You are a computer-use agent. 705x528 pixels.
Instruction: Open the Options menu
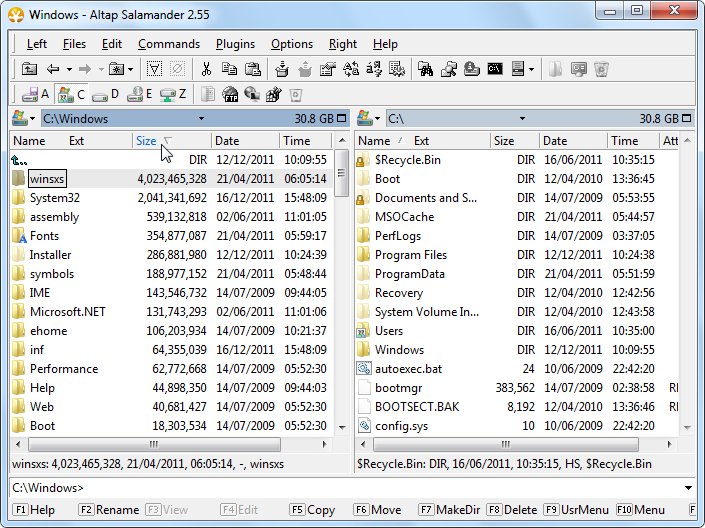coord(292,44)
